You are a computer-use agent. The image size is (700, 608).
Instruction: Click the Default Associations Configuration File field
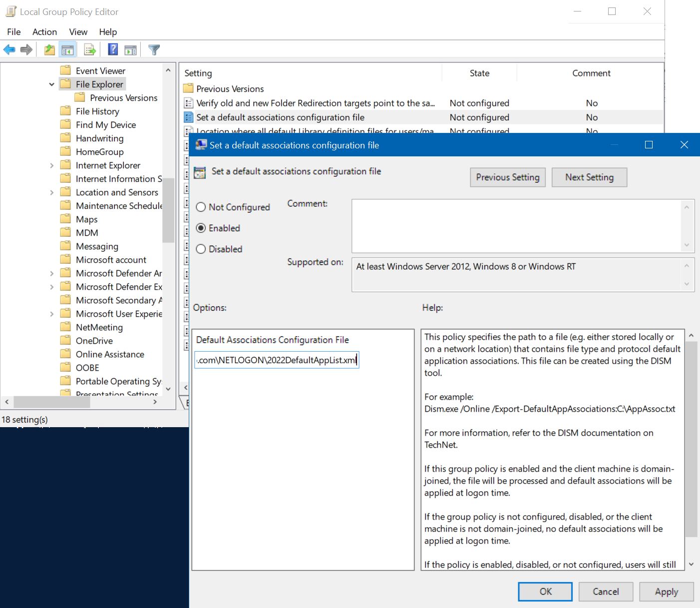click(277, 360)
